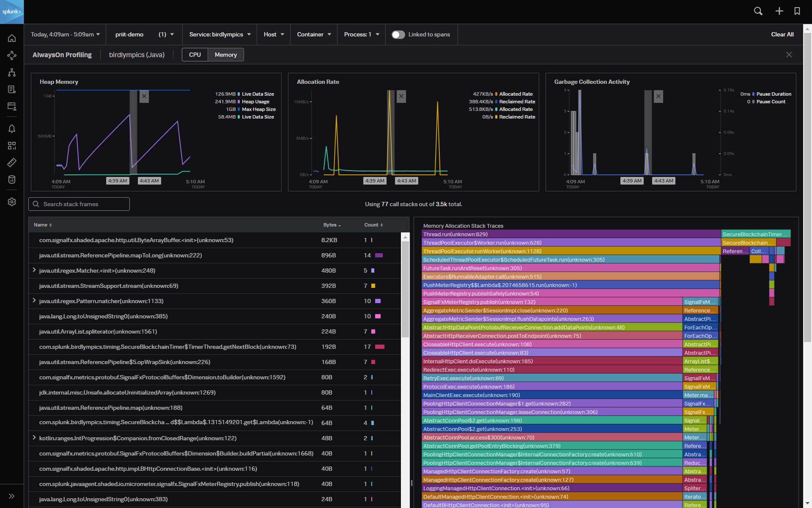Click the tags label icon in sidebar
The height and width of the screenshot is (508, 812).
coord(12,163)
